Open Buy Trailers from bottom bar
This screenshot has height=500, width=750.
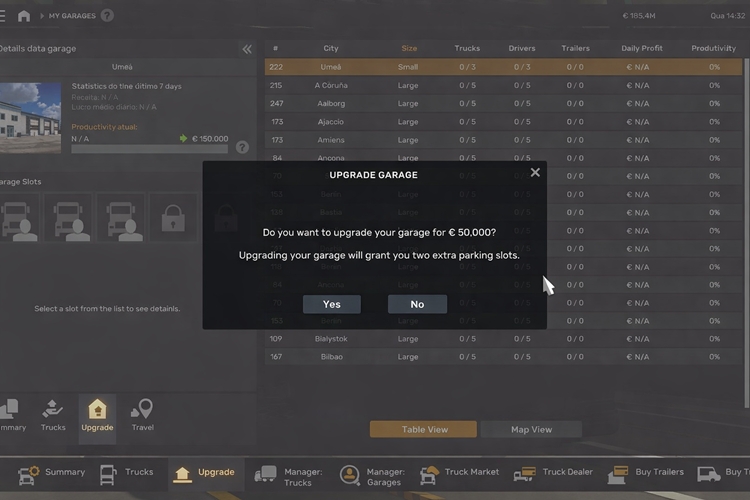(x=648, y=473)
